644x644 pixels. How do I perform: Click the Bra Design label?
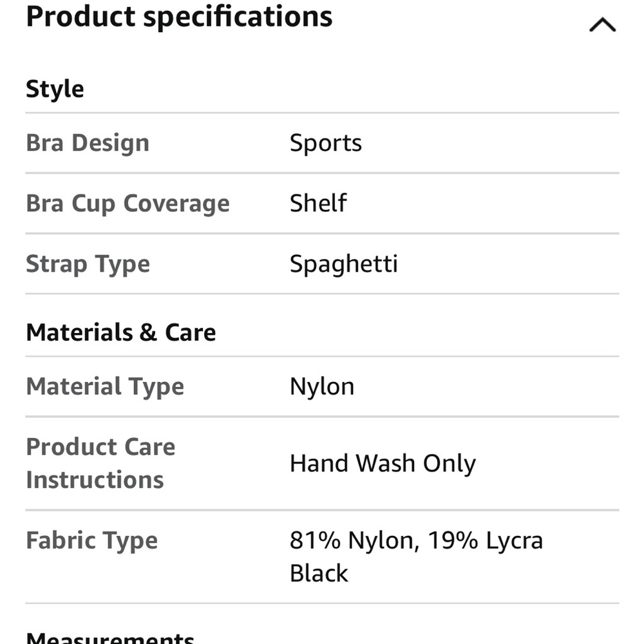coord(88,143)
